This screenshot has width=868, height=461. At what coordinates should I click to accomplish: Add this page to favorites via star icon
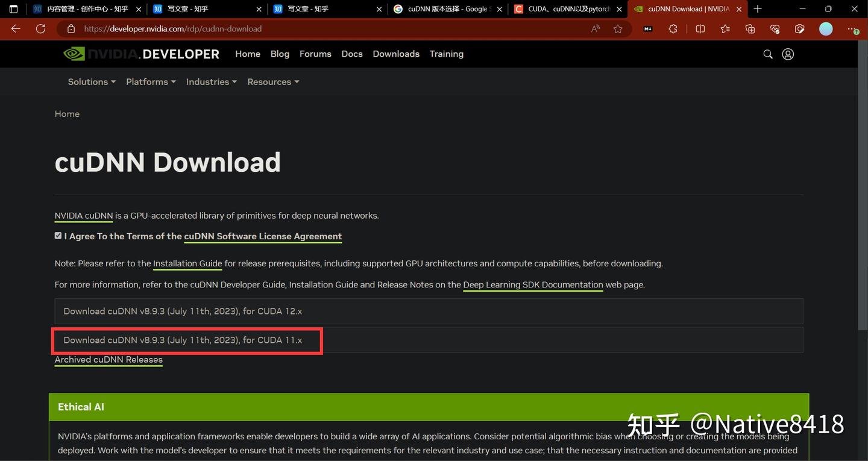[617, 28]
